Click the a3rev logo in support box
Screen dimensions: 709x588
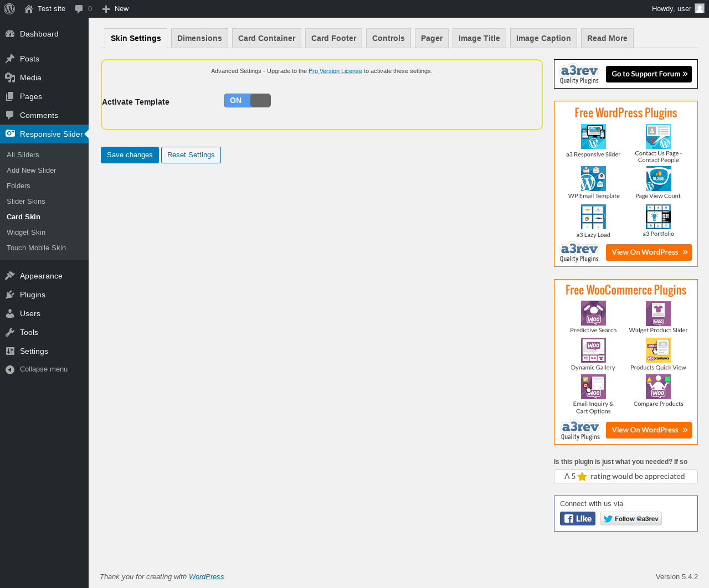click(579, 74)
